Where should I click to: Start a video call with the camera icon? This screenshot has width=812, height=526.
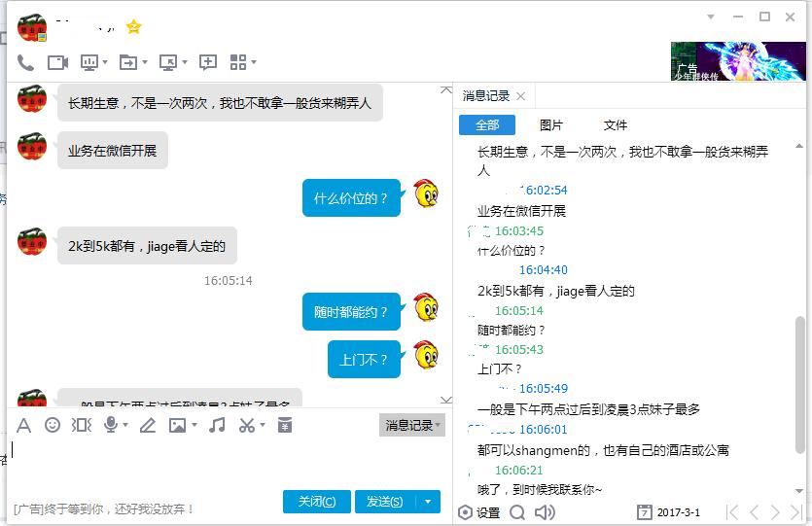[57, 62]
